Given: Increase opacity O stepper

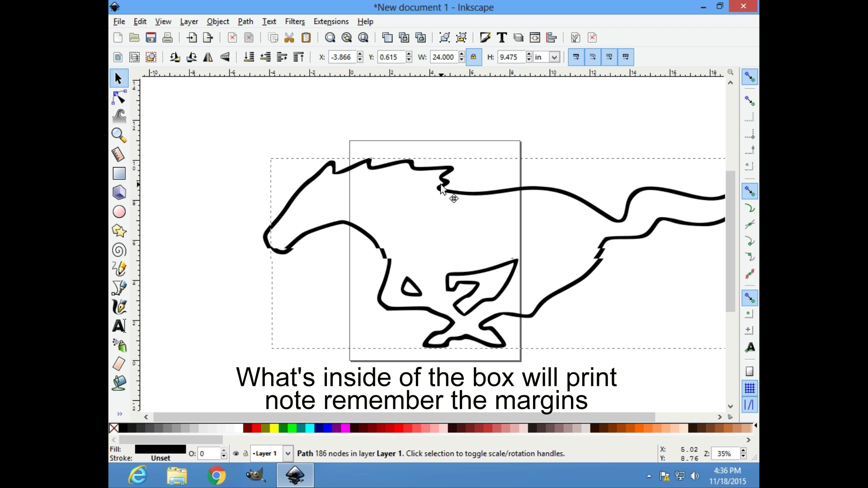Looking at the screenshot, I should click(x=224, y=450).
